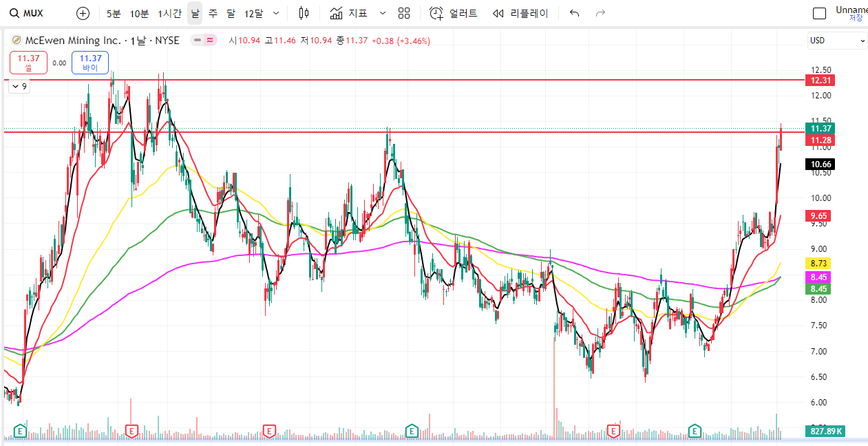Open layout setup square icon
This screenshot has height=446, width=868.
click(819, 13)
